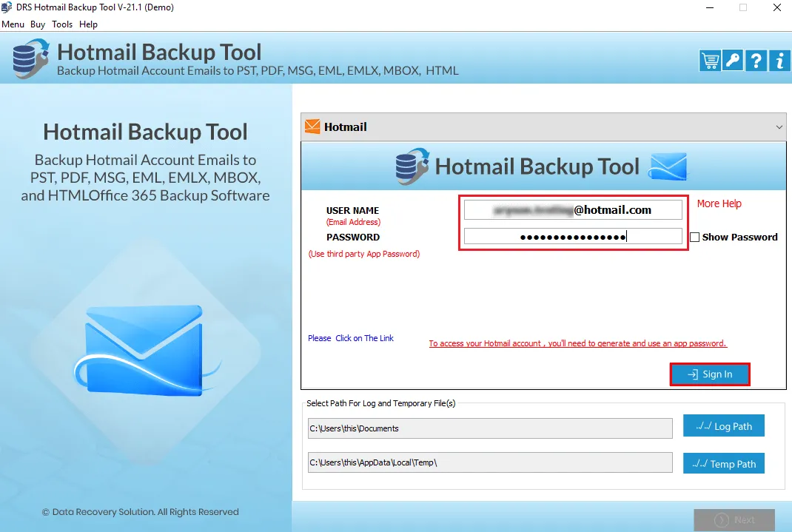This screenshot has width=792, height=532.
Task: Click the 'Please Click on The Link' text
Action: 351,338
